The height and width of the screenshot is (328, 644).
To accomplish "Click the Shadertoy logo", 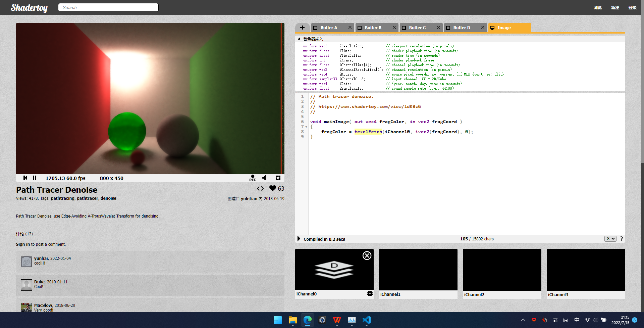I will coord(29,7).
